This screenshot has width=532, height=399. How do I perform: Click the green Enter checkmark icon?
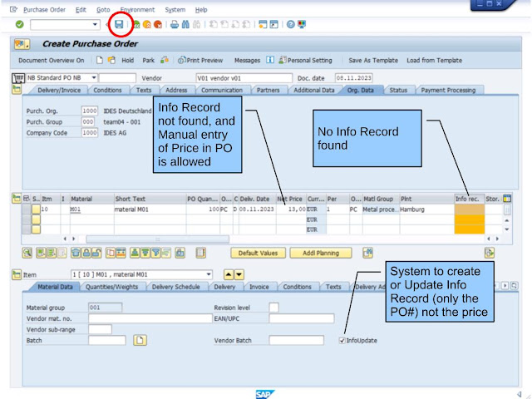pos(20,24)
